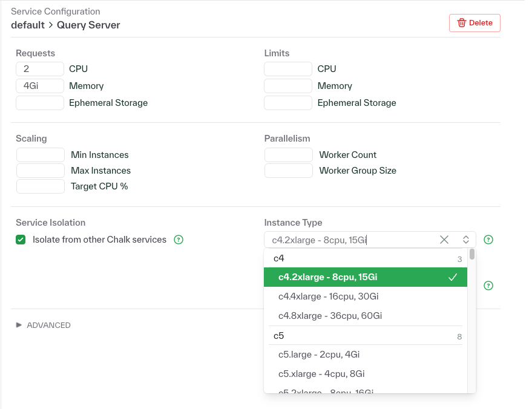Uncheck Isolate from other Chalk services
This screenshot has height=409, width=532.
20,240
